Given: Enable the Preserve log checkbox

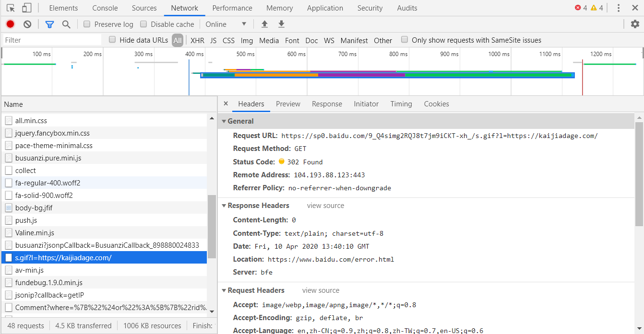Looking at the screenshot, I should point(87,24).
